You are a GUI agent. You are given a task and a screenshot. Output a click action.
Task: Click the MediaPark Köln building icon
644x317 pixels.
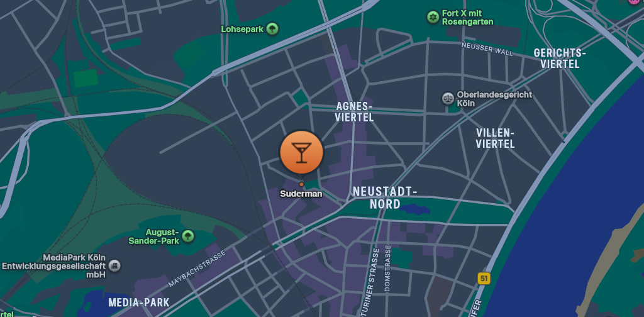(114, 265)
